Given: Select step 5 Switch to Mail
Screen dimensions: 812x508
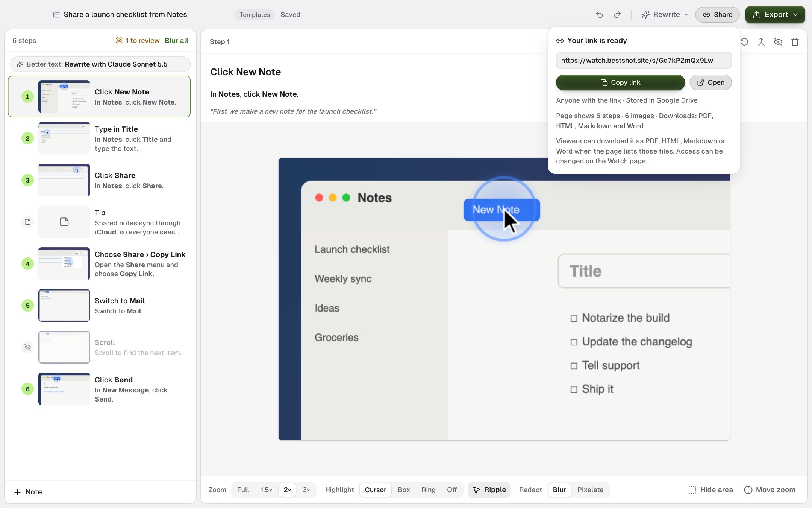Looking at the screenshot, I should coord(99,305).
